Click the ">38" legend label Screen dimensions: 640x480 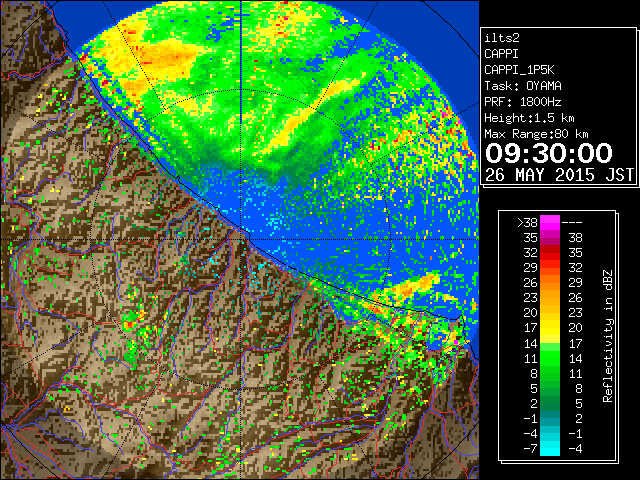point(527,222)
